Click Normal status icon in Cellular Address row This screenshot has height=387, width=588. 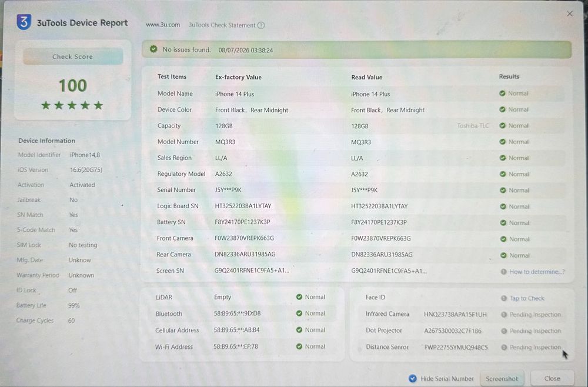pyautogui.click(x=299, y=329)
